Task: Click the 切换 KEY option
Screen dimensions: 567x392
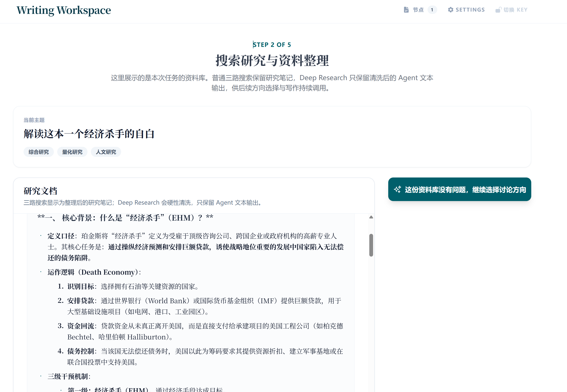Action: tap(515, 10)
